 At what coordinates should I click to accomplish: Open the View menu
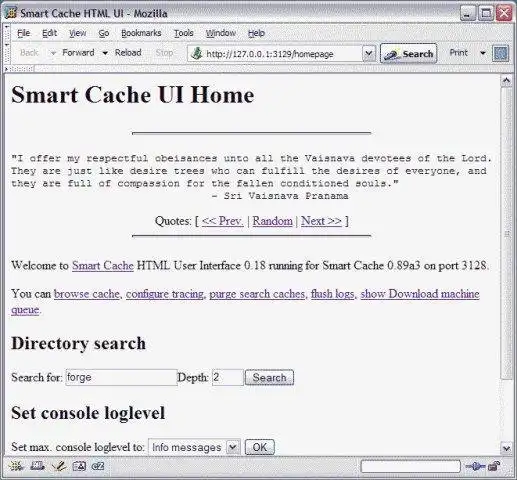pos(78,33)
